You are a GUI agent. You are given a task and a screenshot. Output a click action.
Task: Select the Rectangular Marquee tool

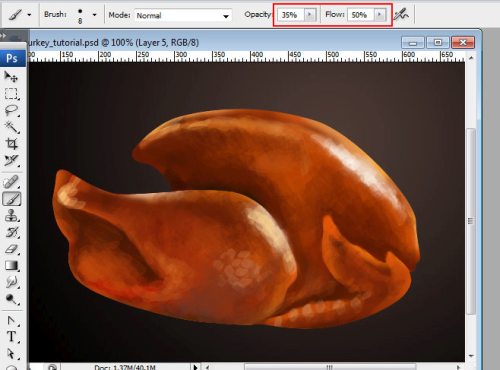coord(11,94)
